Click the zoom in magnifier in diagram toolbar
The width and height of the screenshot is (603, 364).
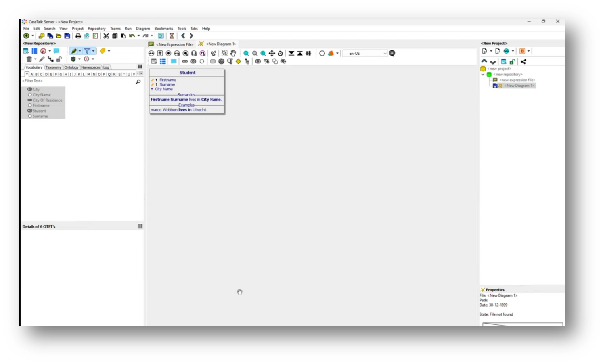coord(263,53)
